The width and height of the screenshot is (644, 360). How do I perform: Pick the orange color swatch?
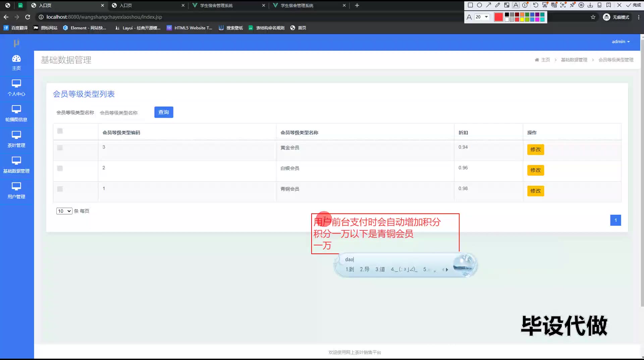pos(522,14)
